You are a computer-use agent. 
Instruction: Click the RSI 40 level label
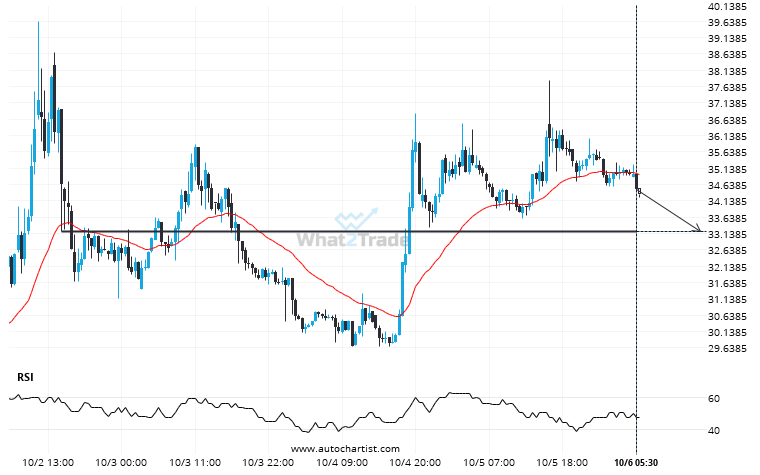tap(714, 431)
